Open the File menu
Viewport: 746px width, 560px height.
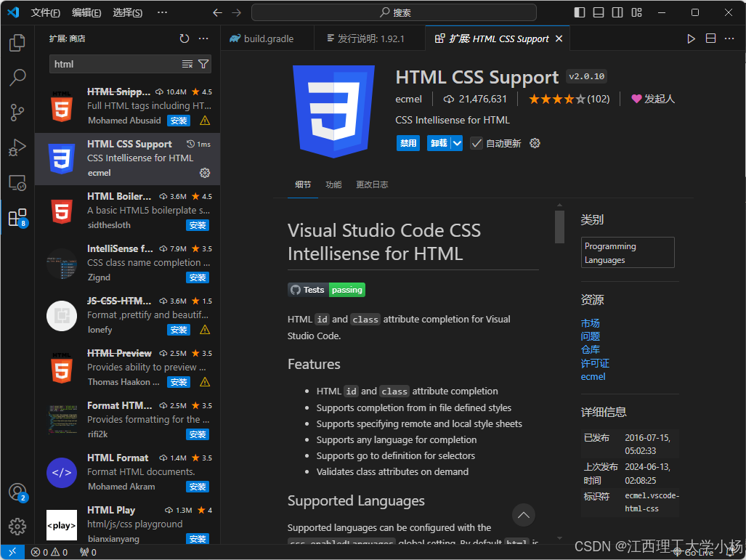(46, 13)
